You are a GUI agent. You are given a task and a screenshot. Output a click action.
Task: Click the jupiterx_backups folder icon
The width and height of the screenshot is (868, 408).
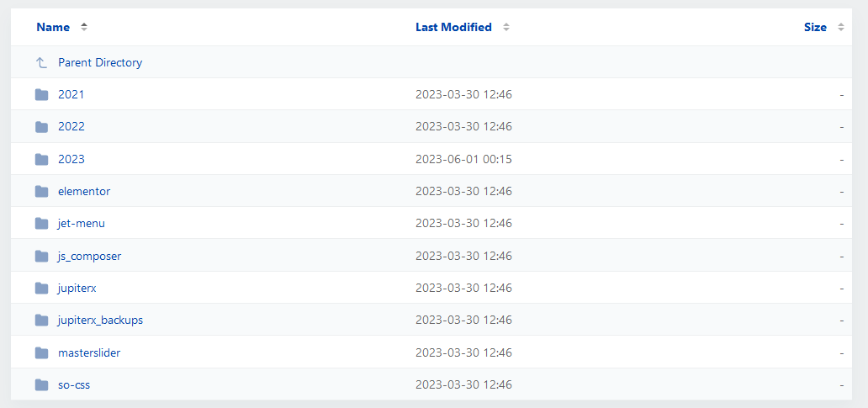[x=41, y=320]
